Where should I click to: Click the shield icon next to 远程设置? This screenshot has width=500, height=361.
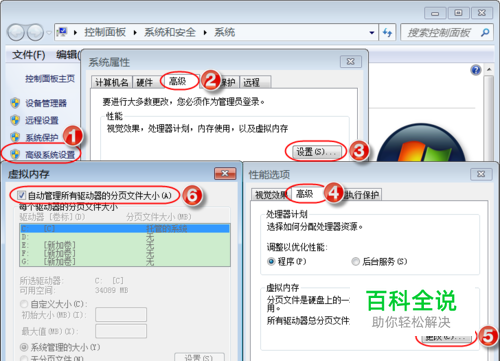(x=15, y=120)
